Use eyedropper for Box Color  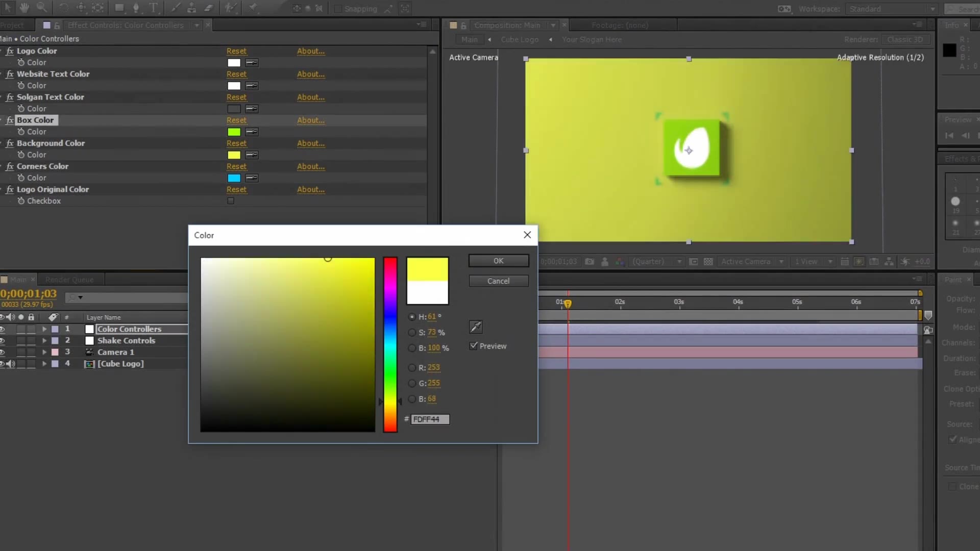(252, 132)
